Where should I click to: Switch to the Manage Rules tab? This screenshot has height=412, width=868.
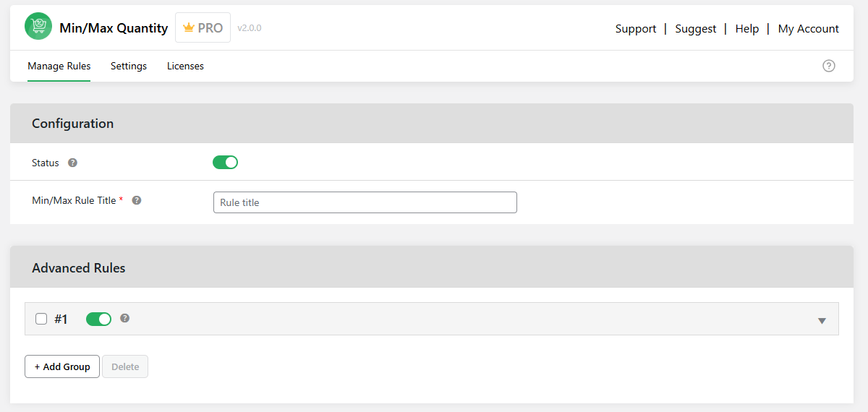tap(59, 66)
